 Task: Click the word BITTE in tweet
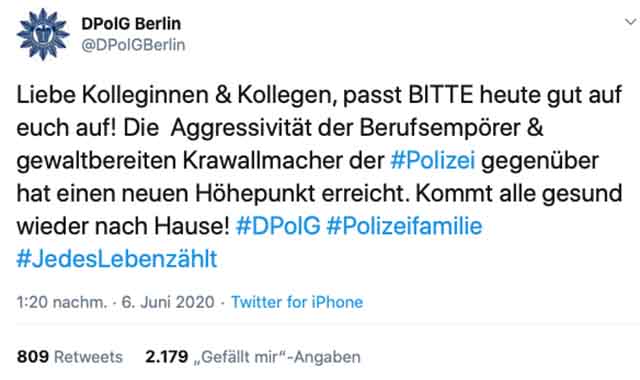[x=440, y=95]
